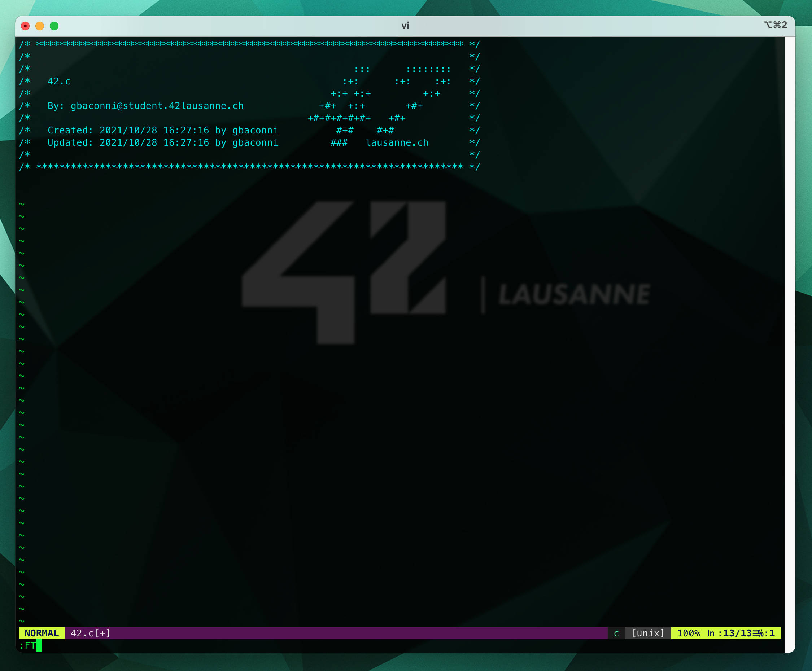Click the Updated: timestamp line
The height and width of the screenshot is (671, 812).
[162, 142]
